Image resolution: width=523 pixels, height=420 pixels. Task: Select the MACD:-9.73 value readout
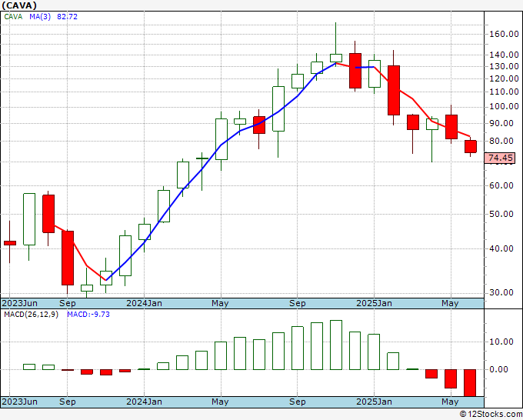pos(88,315)
